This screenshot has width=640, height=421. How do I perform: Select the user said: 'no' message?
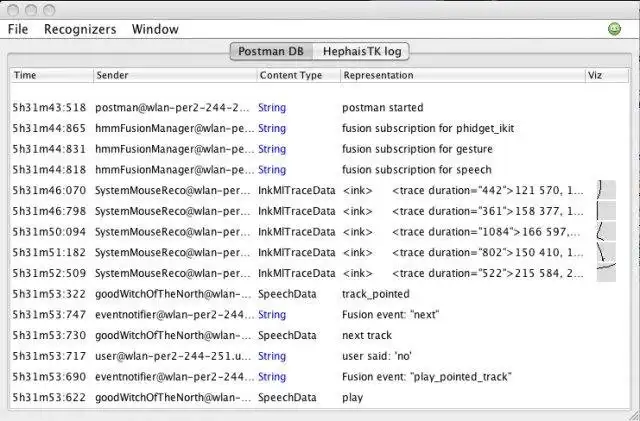pos(320,356)
